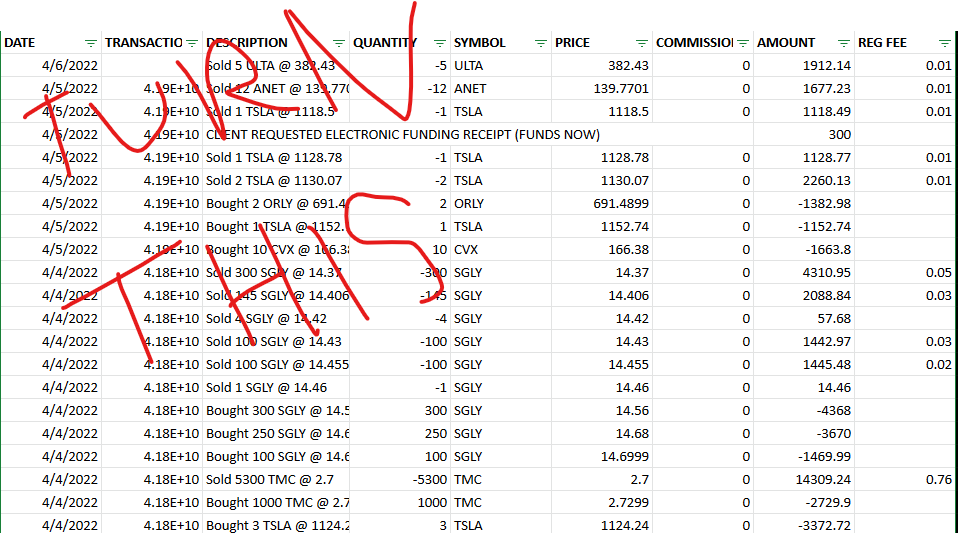Select the date cell 4/6/2022
The image size is (958, 533).
pos(51,65)
